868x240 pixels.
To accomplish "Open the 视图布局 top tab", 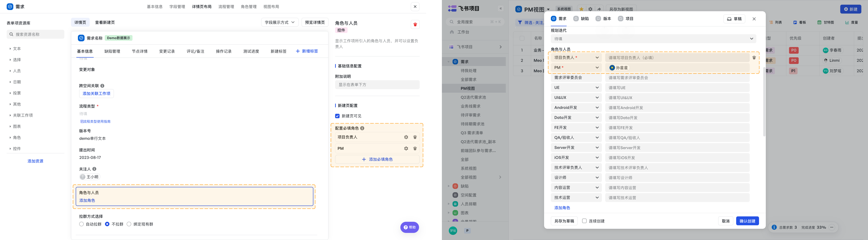I will click(271, 7).
